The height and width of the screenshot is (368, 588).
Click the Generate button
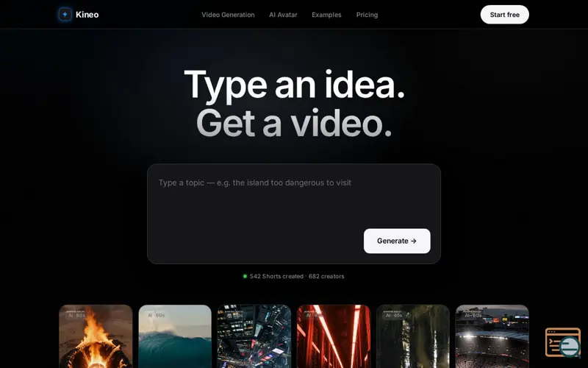[397, 241]
